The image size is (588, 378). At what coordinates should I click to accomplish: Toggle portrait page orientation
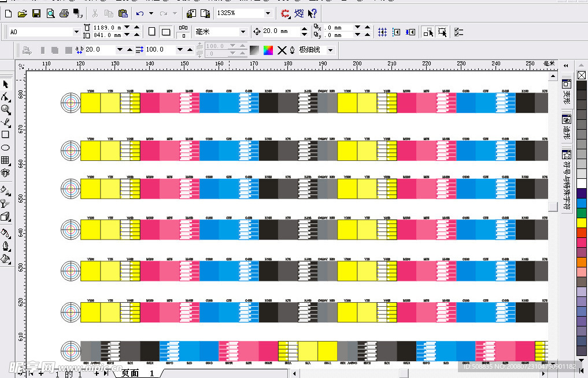tap(152, 31)
